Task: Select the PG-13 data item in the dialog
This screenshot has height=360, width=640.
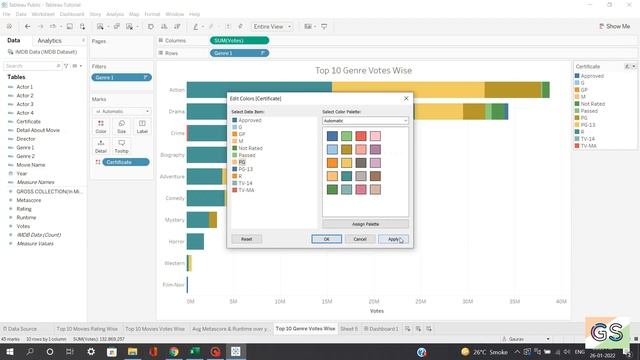Action: click(x=246, y=169)
